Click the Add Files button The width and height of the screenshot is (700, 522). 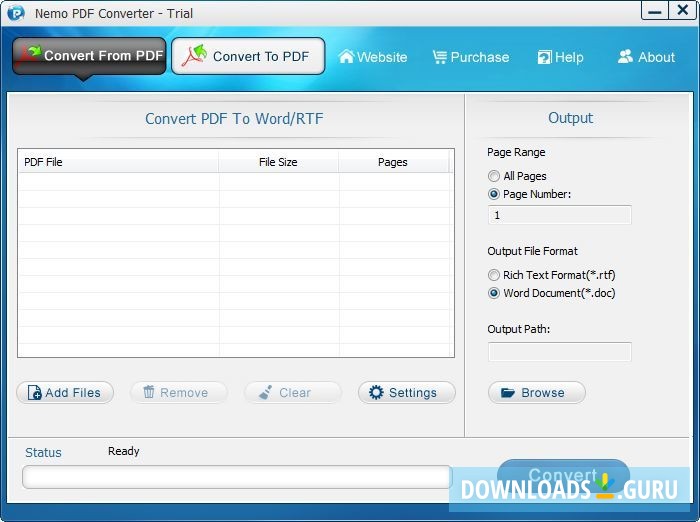point(65,393)
